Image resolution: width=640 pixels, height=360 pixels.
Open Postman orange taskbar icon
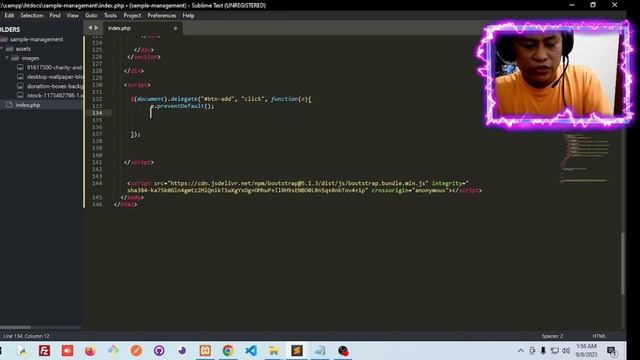136,351
